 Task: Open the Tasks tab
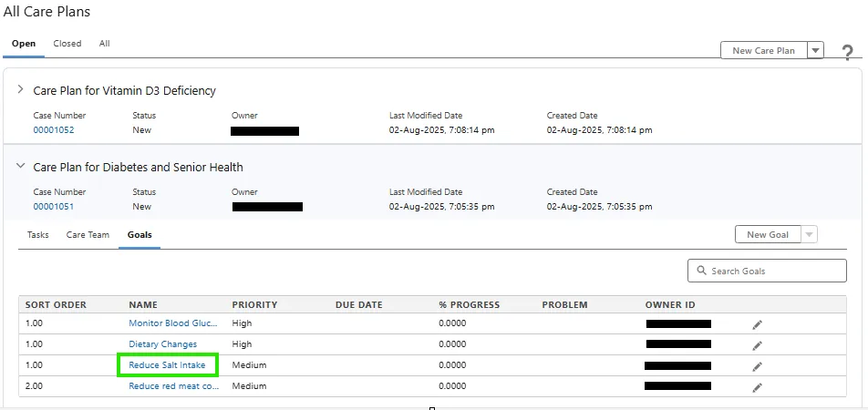(x=38, y=235)
